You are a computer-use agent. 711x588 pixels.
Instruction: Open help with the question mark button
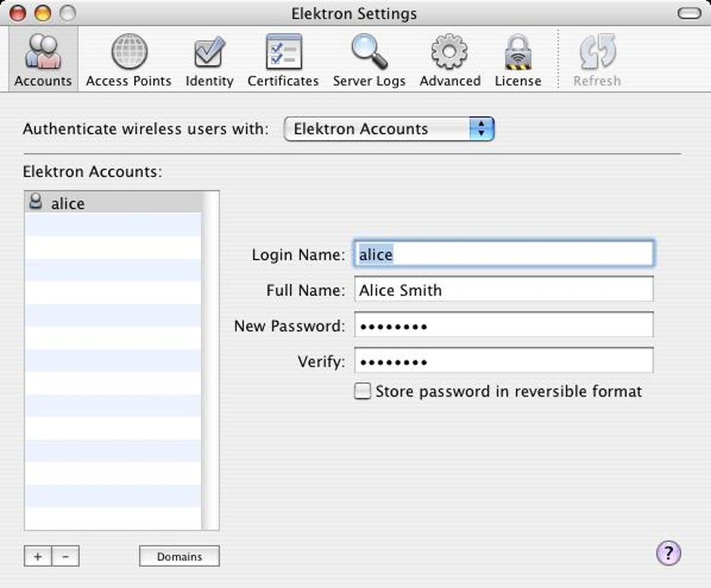668,553
